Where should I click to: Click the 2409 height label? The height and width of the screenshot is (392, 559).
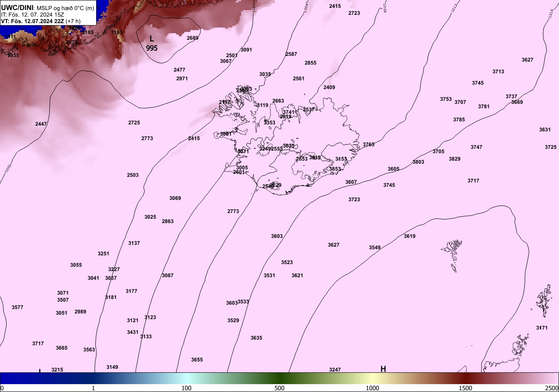(x=329, y=87)
